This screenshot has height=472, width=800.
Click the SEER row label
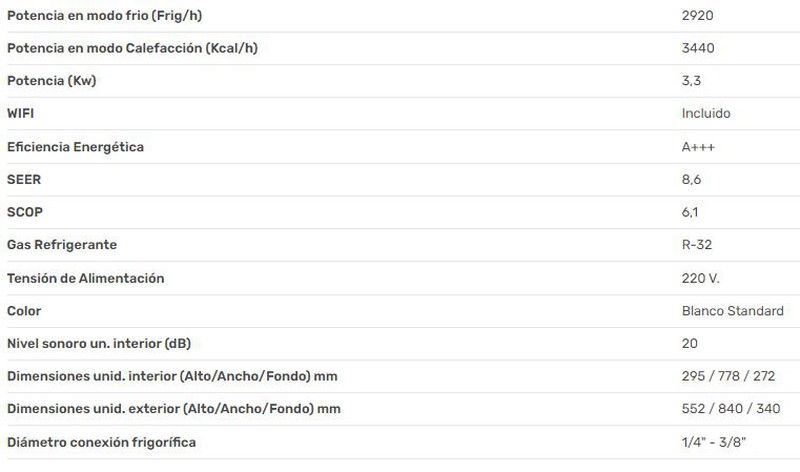coord(24,180)
